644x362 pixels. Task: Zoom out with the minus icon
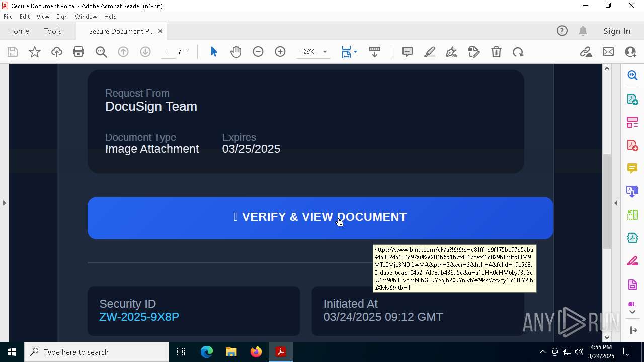click(x=258, y=52)
